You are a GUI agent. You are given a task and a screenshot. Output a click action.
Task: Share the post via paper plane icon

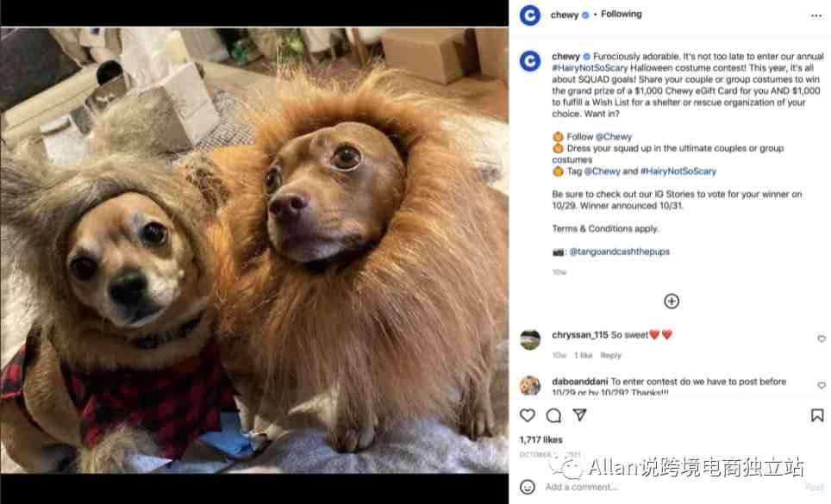tap(580, 414)
